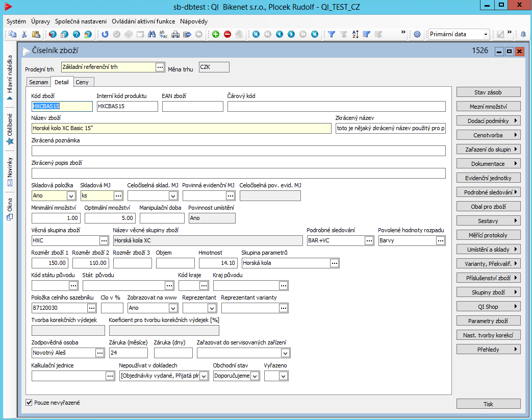The width and height of the screenshot is (532, 420).
Task: Click the printer icon in toolbar
Action: point(175,34)
